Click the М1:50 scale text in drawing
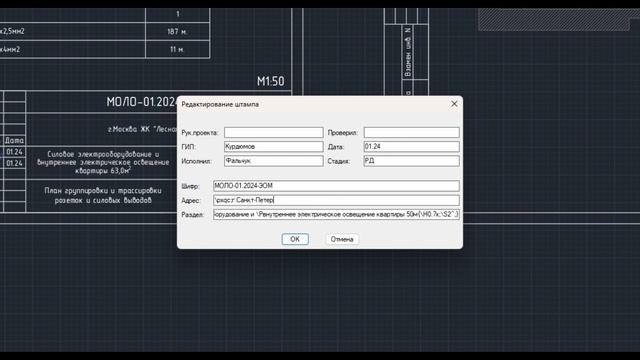This screenshot has height=360, width=640. tap(271, 81)
